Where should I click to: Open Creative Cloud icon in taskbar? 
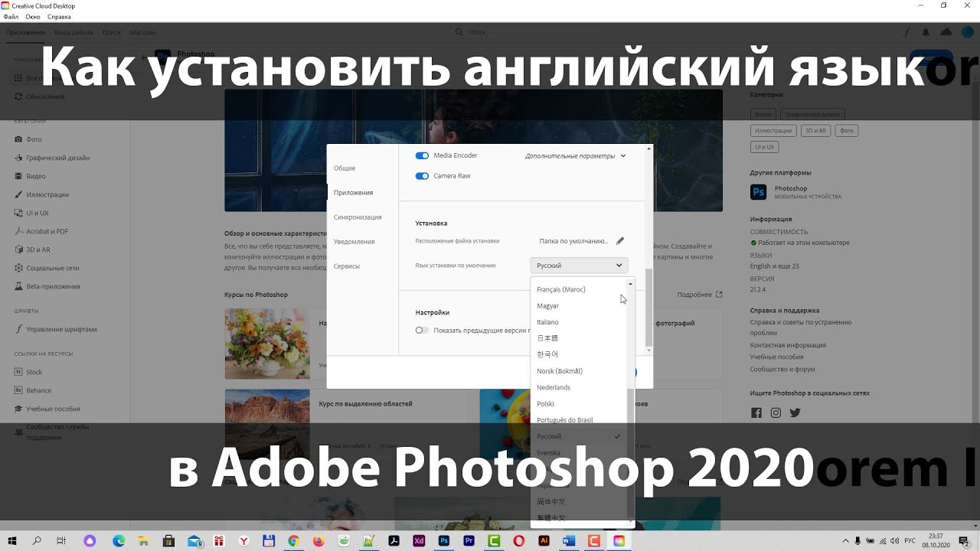(x=619, y=541)
